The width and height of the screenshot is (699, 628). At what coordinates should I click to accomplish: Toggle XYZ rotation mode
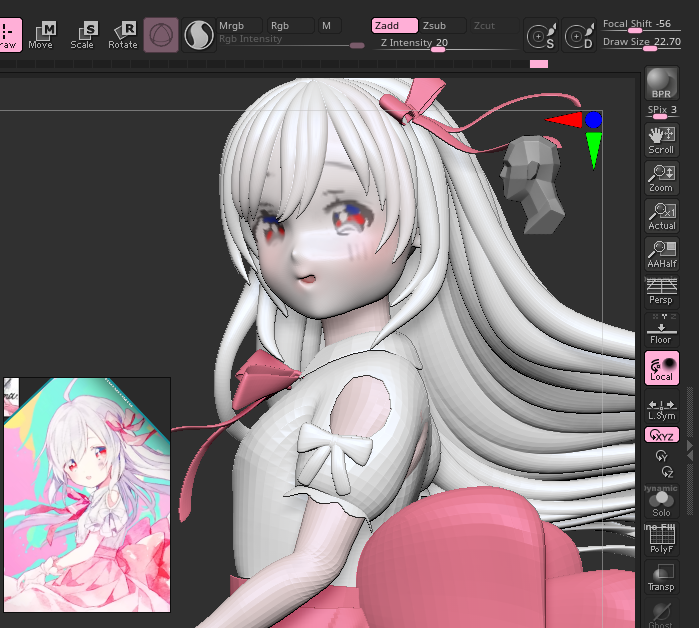tap(662, 435)
